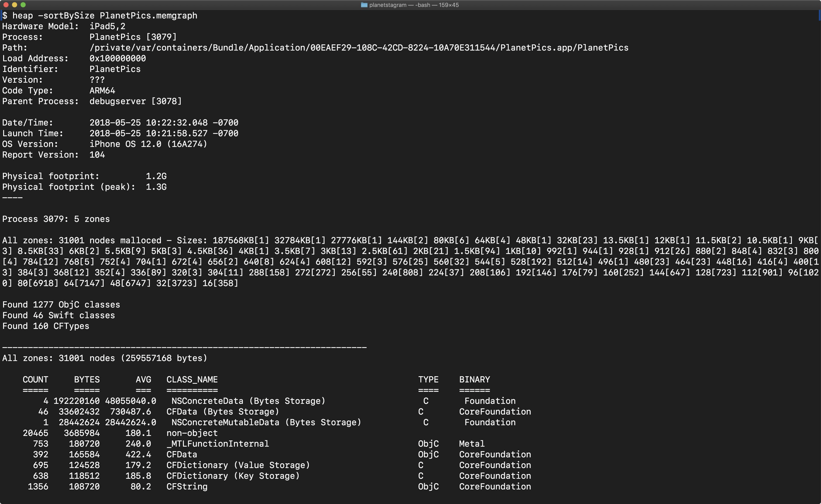Click the Physical footprint value '1.2G'
This screenshot has height=504, width=821.
tap(156, 176)
